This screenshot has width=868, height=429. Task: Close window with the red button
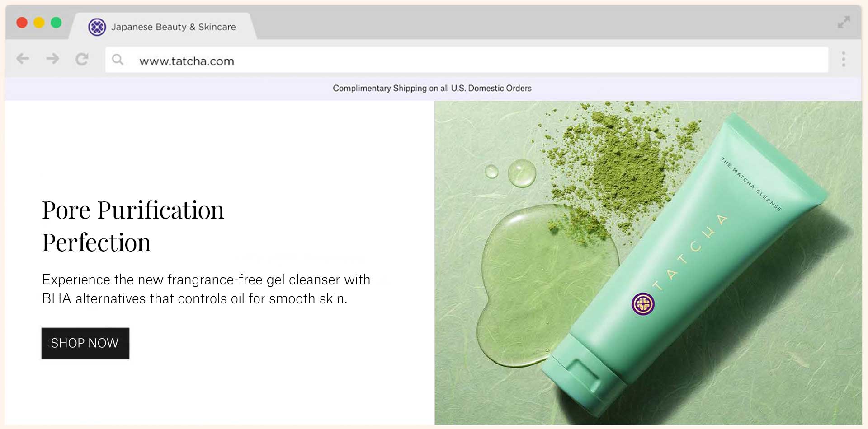point(22,23)
